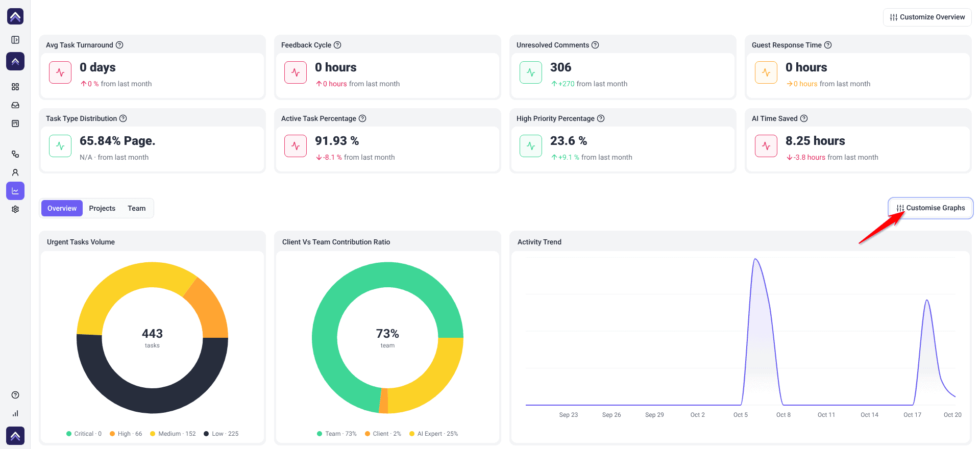Open the kanban board icon in sidebar
The height and width of the screenshot is (449, 980).
(x=15, y=123)
